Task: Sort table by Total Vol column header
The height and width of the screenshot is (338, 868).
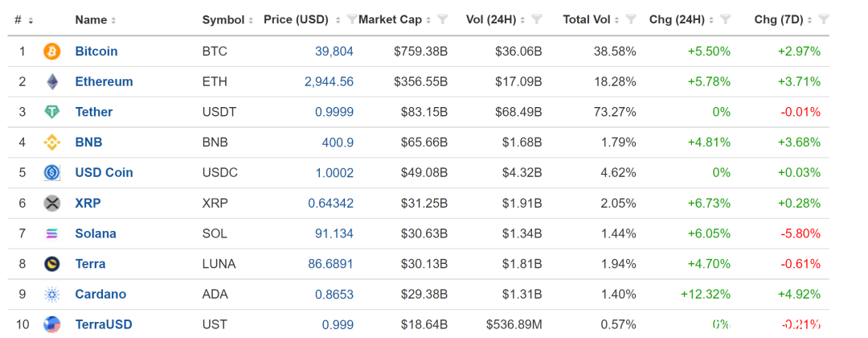Action: coord(592,20)
